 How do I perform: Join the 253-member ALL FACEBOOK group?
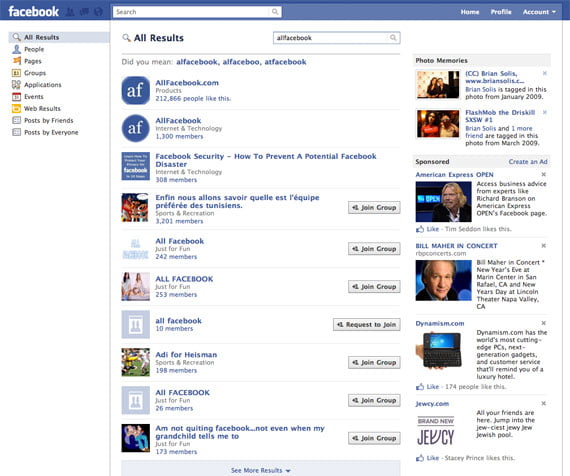pos(374,287)
